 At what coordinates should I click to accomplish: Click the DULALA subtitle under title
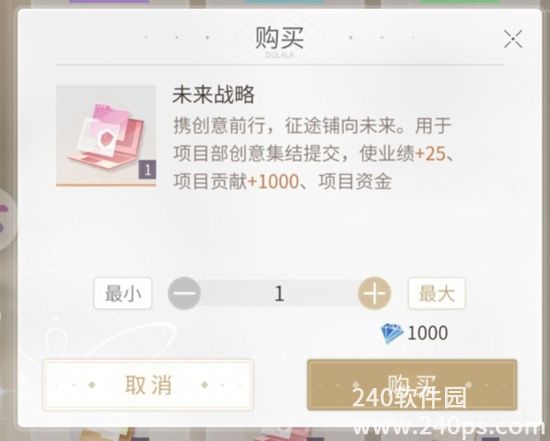pos(280,55)
